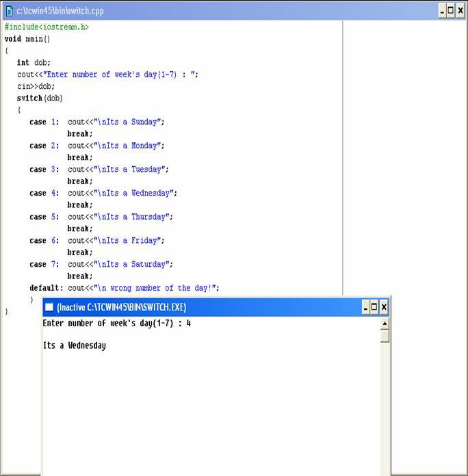
Task: Click the SWITCH.EXE console window icon
Action: click(x=49, y=307)
